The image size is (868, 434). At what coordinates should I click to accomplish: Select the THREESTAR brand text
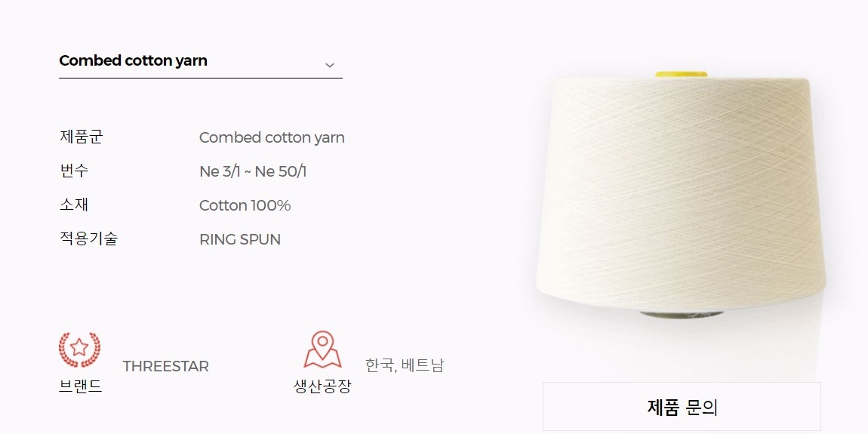coord(165,367)
